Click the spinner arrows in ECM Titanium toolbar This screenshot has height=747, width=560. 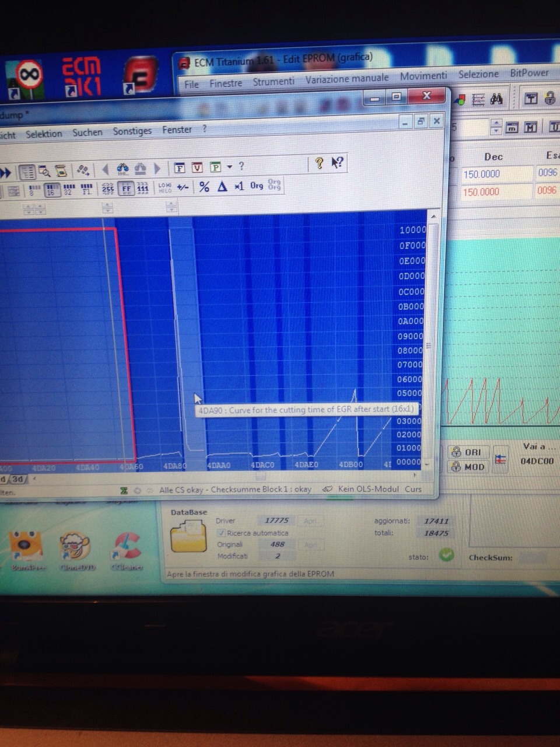click(x=496, y=127)
